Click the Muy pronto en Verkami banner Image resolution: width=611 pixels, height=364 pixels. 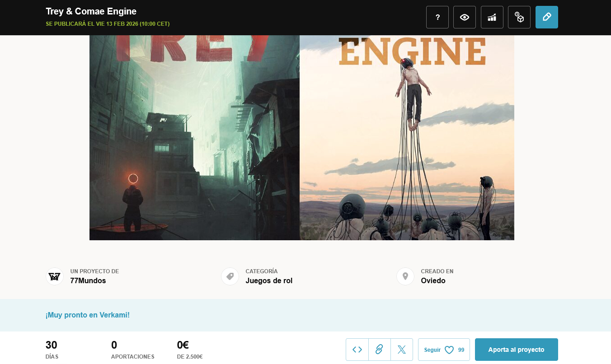[88, 315]
